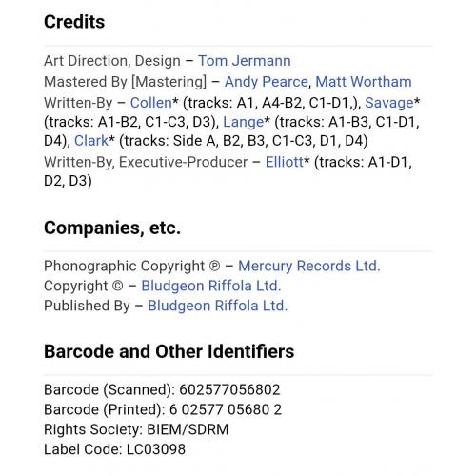Click the Credits section heading
The height and width of the screenshot is (476, 476).
pyautogui.click(x=74, y=22)
